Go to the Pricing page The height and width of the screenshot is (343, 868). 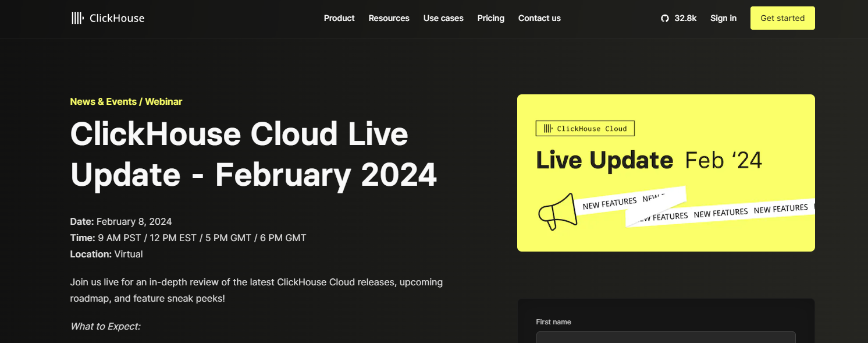coord(491,18)
